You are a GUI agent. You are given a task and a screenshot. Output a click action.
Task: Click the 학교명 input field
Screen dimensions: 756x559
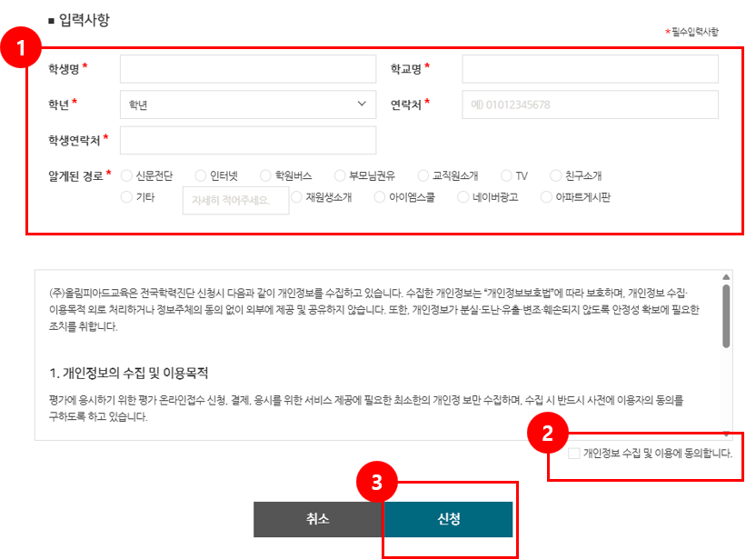tap(590, 69)
